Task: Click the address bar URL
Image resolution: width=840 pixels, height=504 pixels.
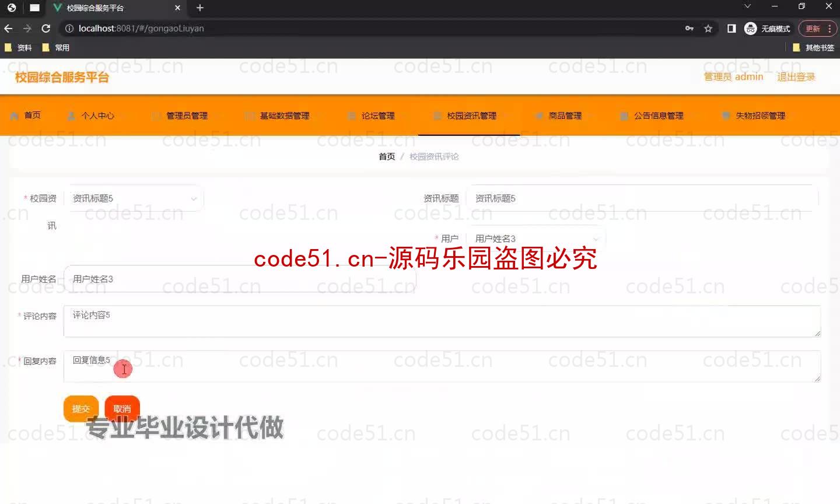Action: (x=141, y=28)
